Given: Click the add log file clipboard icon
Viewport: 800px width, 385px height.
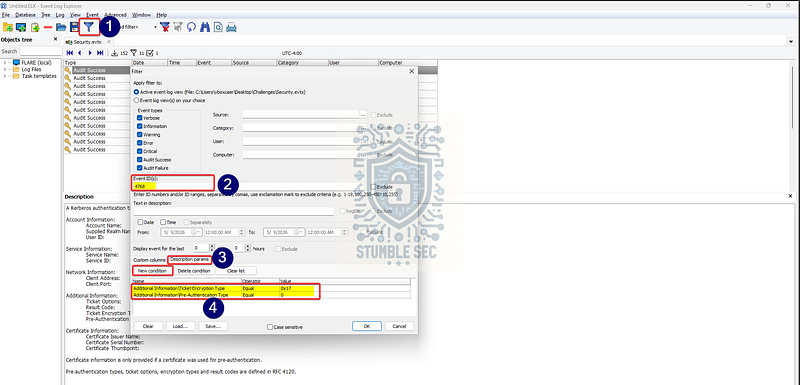Looking at the screenshot, I should coord(35,27).
